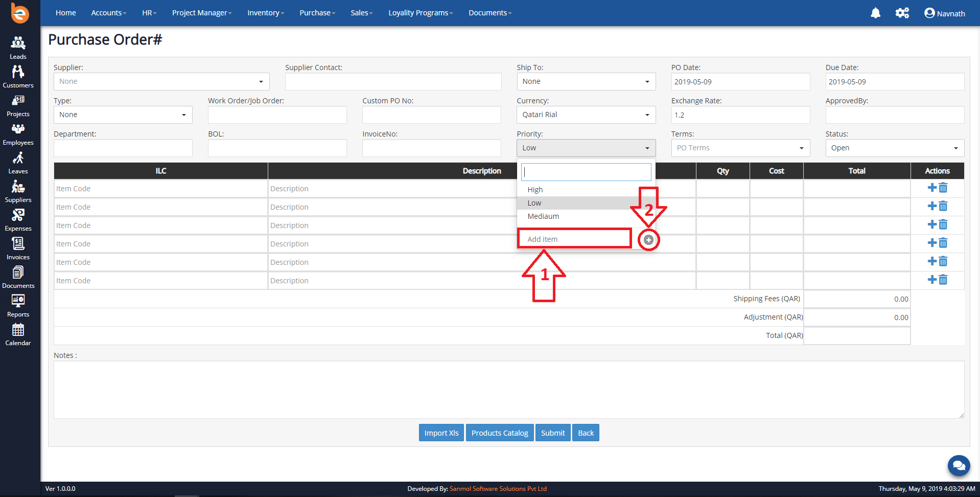
Task: Select Mediaum priority option
Action: point(586,216)
